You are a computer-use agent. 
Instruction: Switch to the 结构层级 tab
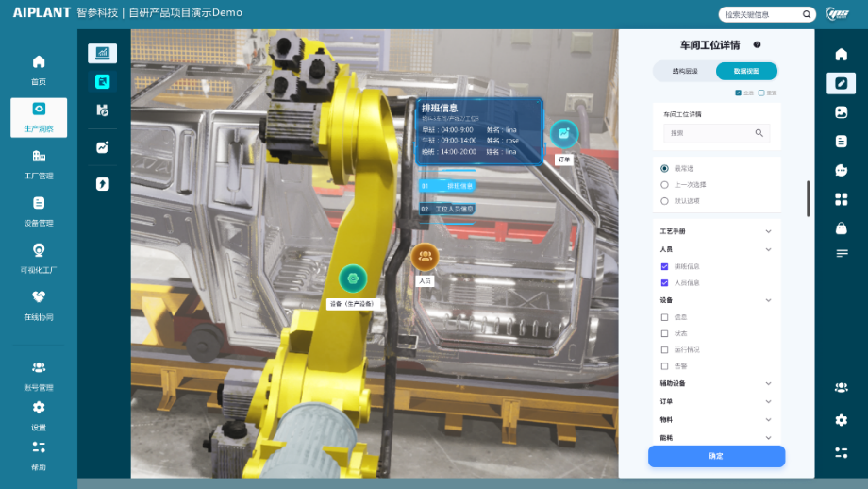tap(685, 71)
